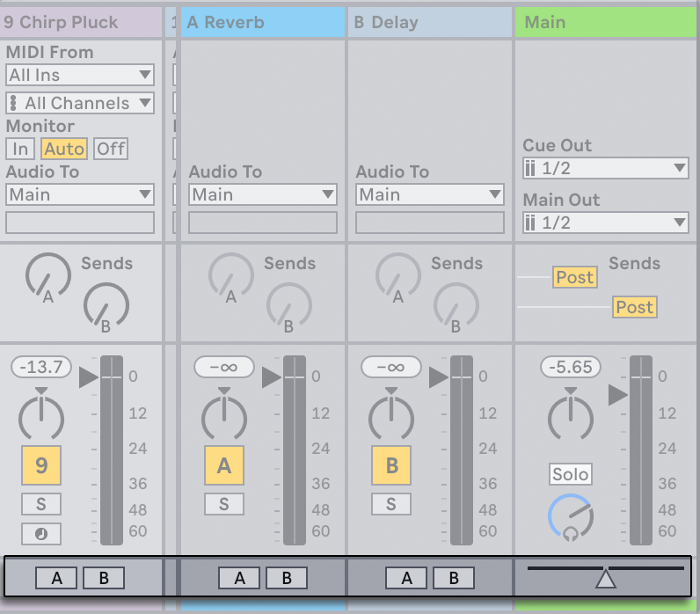Select the A Reverb track header
700x614 pixels.
262,22
